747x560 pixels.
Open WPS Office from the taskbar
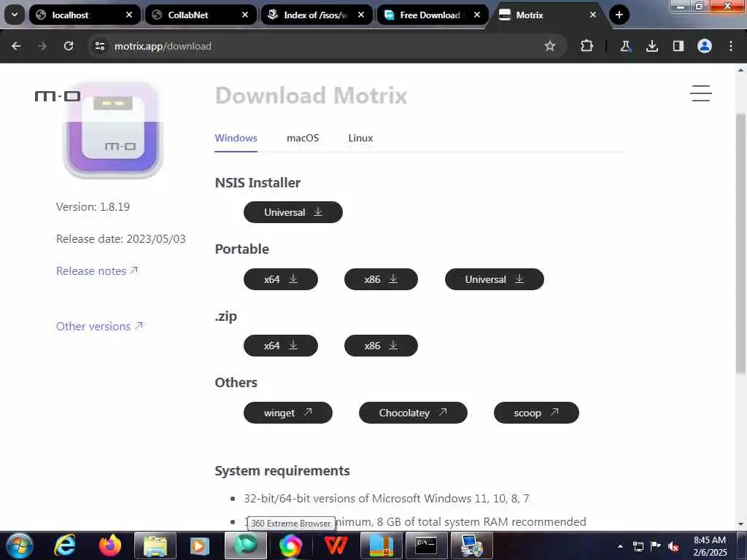coord(336,545)
